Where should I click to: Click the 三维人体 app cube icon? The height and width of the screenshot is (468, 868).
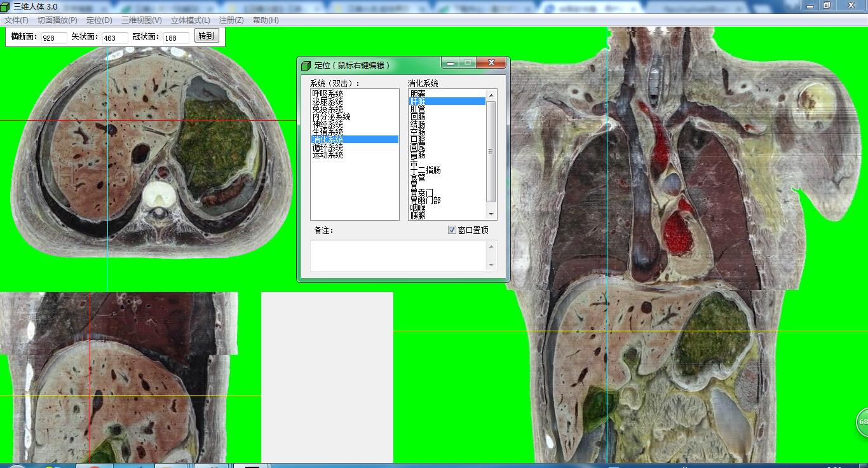coord(6,6)
